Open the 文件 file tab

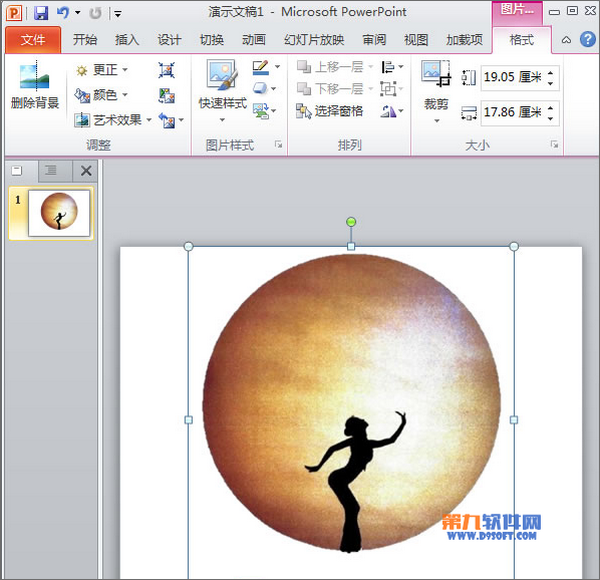coord(33,40)
